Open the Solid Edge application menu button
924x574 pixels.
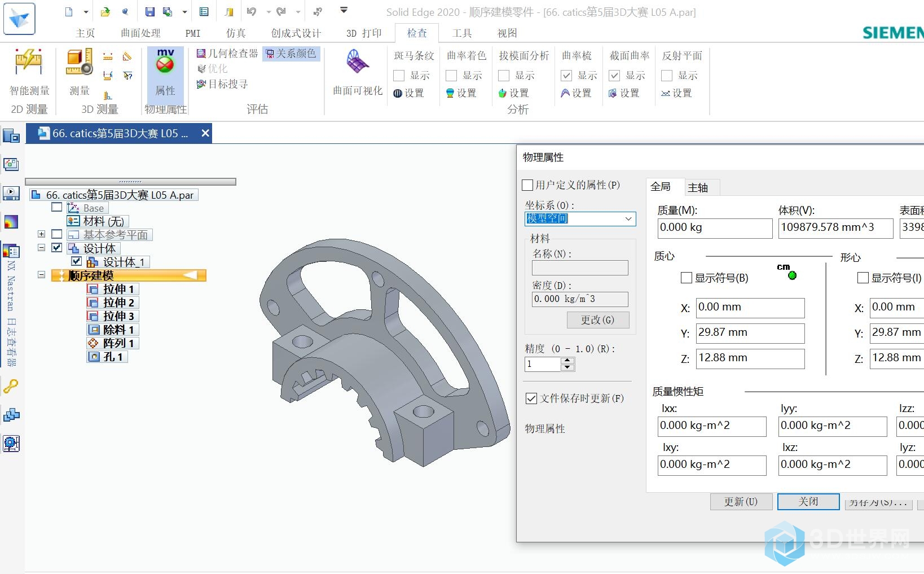pos(19,18)
